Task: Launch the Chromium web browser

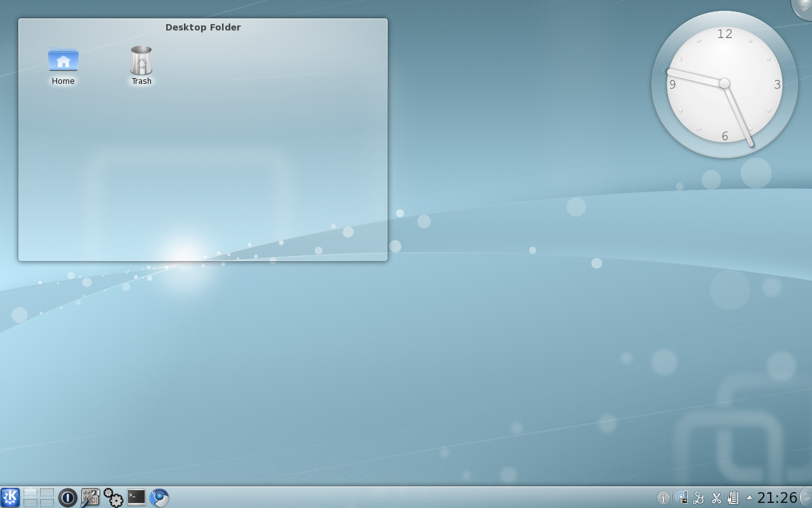Action: click(x=159, y=497)
